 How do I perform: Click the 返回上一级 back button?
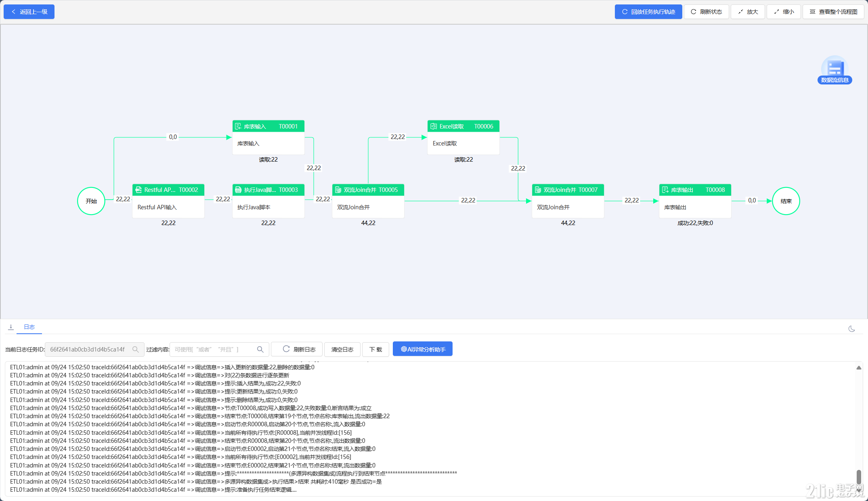click(29, 12)
